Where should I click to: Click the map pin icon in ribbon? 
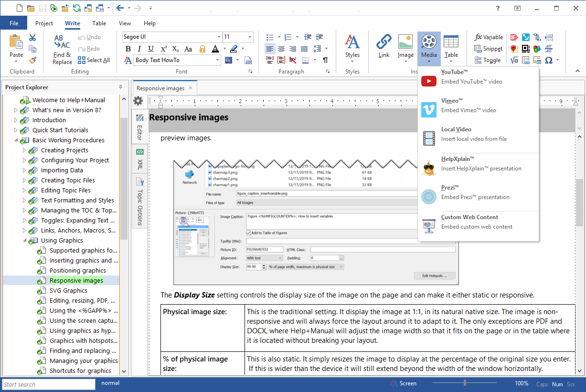pos(514,49)
